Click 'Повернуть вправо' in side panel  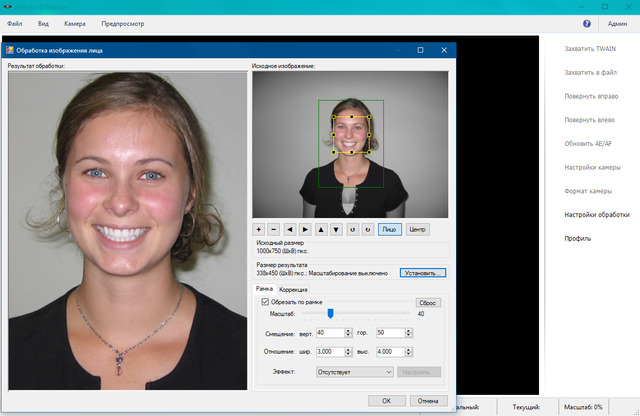[591, 96]
